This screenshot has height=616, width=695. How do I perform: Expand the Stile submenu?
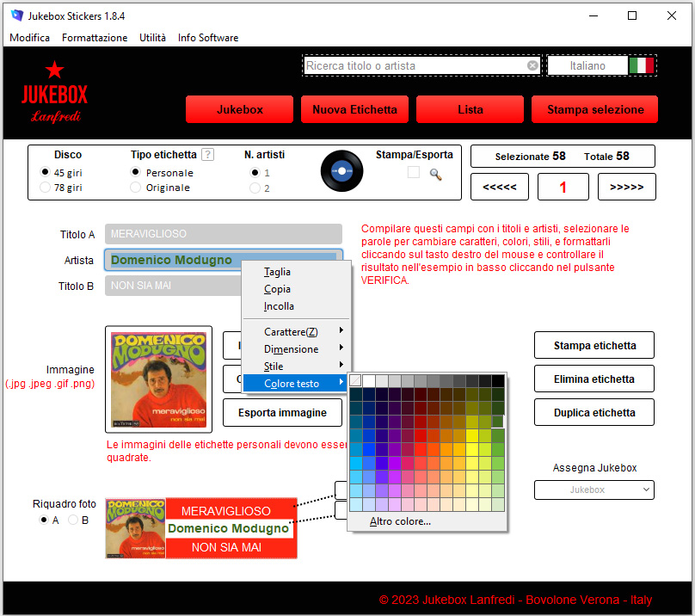click(297, 366)
